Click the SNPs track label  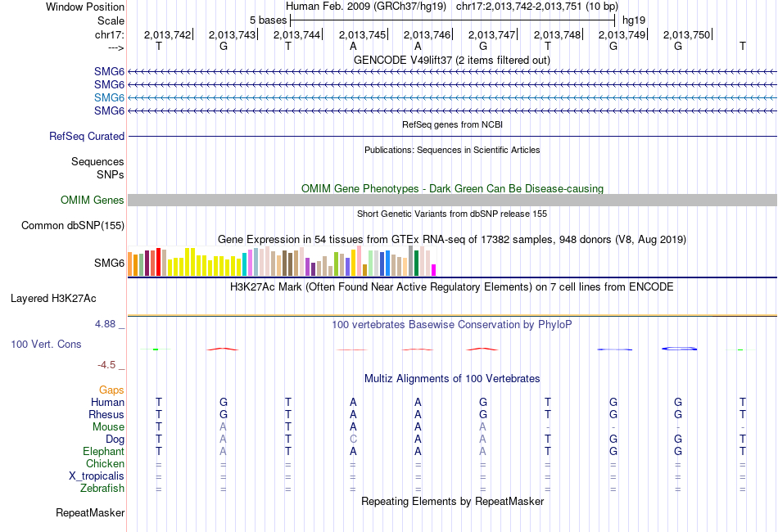[111, 174]
